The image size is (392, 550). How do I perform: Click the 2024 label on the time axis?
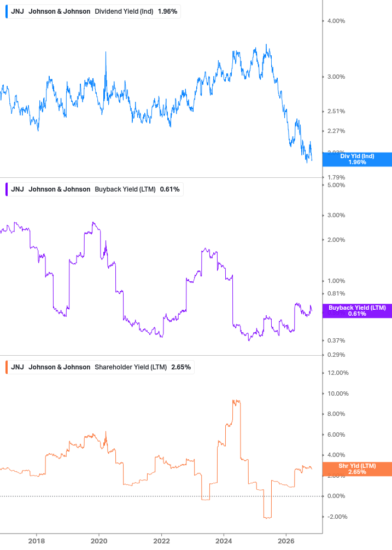(224, 541)
